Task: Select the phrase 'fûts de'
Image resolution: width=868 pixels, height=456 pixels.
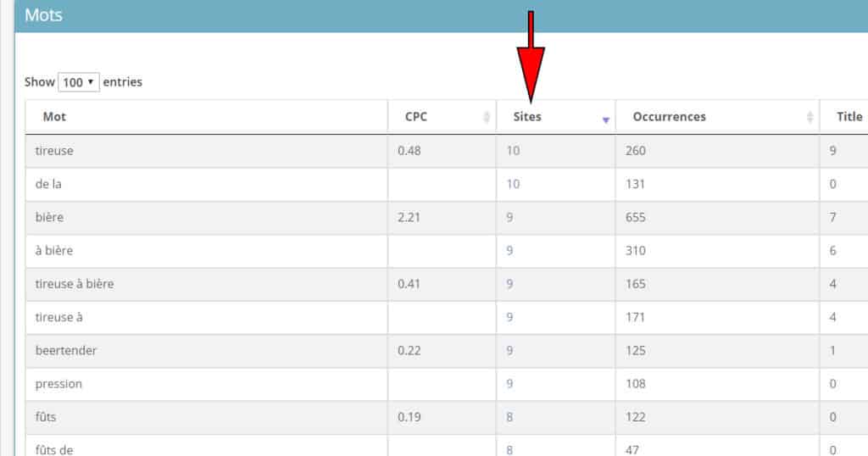Action: pyautogui.click(x=53, y=450)
